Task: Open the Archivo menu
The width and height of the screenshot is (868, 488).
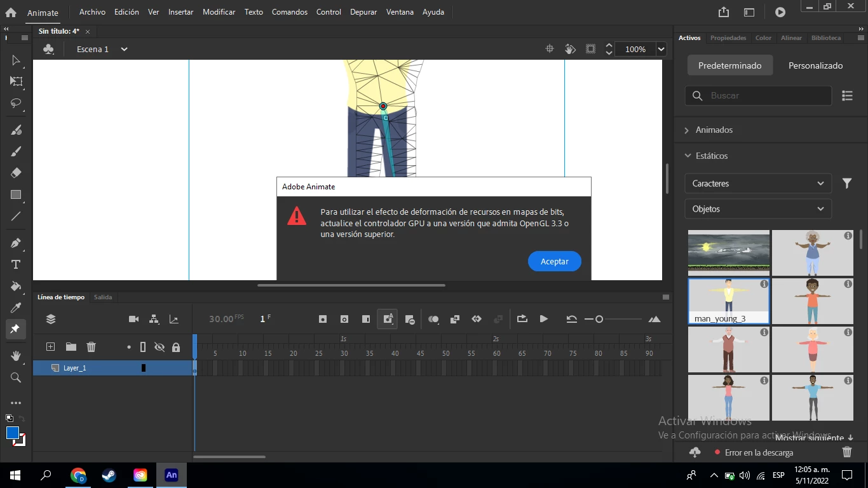Action: (x=92, y=12)
